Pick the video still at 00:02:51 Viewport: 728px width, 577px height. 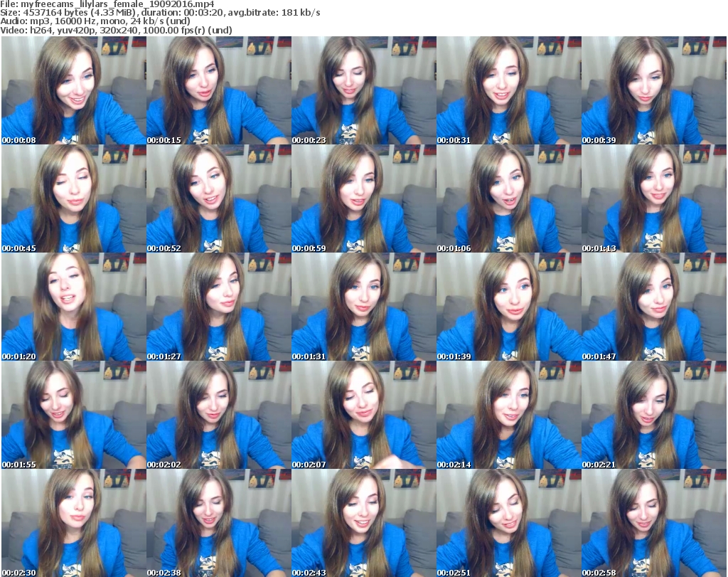click(x=509, y=523)
